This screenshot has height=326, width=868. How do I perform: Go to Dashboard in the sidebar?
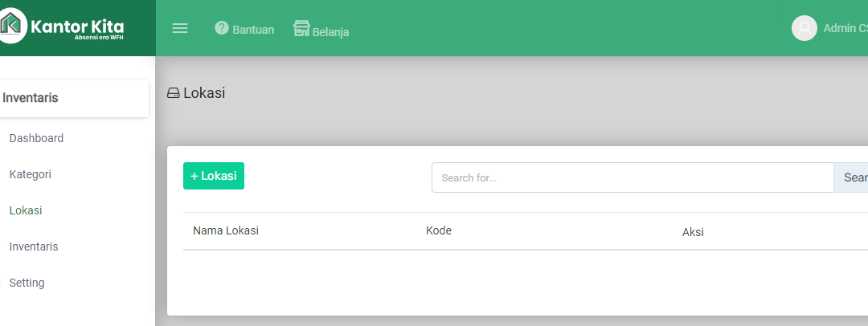pyautogui.click(x=36, y=138)
